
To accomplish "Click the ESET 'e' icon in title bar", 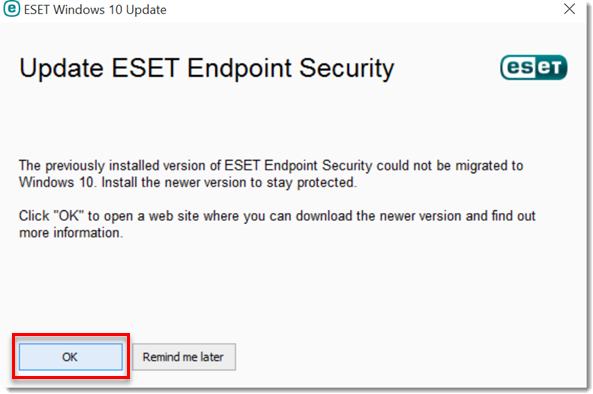I will [x=12, y=9].
